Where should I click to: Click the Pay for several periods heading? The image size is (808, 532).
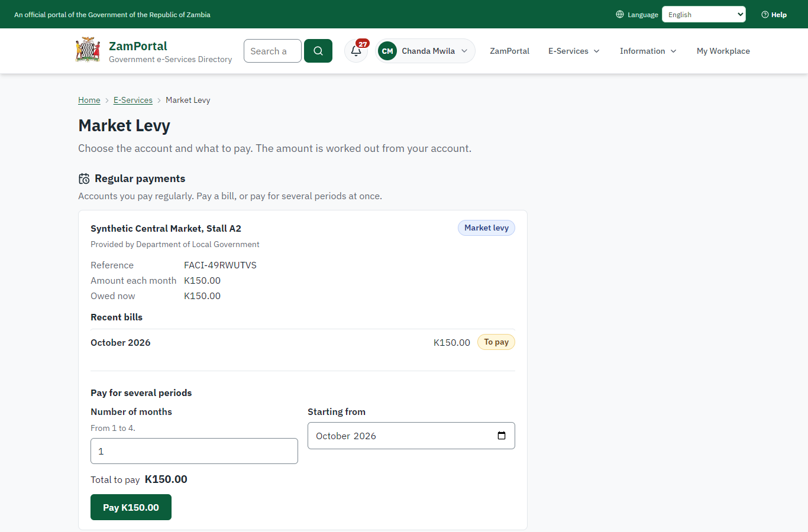pyautogui.click(x=141, y=392)
